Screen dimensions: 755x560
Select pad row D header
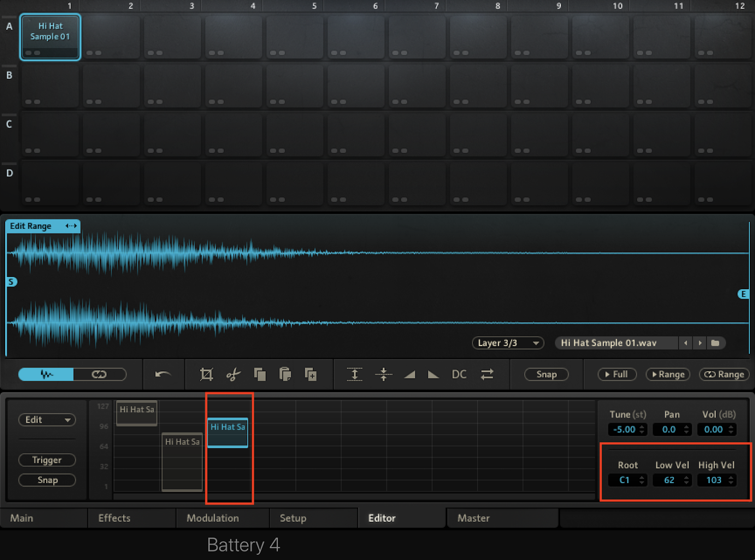click(x=9, y=173)
